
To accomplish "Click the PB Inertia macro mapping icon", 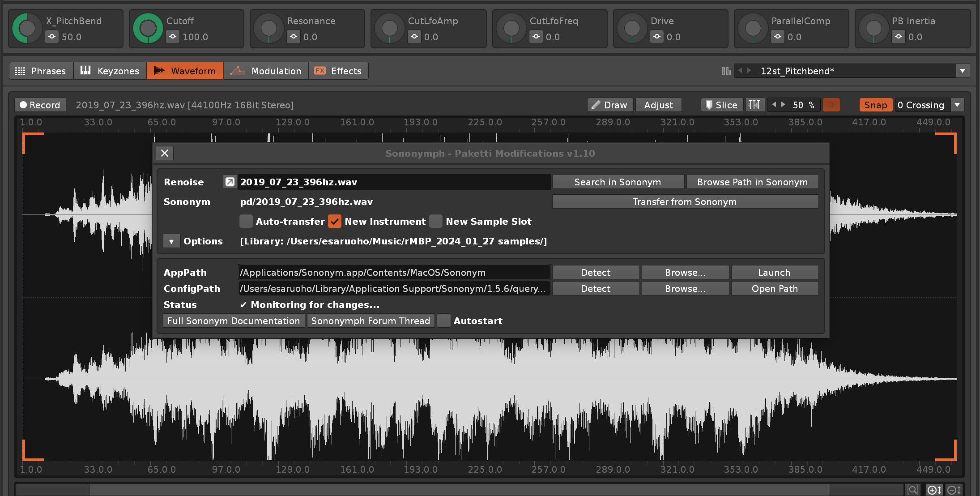I will coord(899,37).
